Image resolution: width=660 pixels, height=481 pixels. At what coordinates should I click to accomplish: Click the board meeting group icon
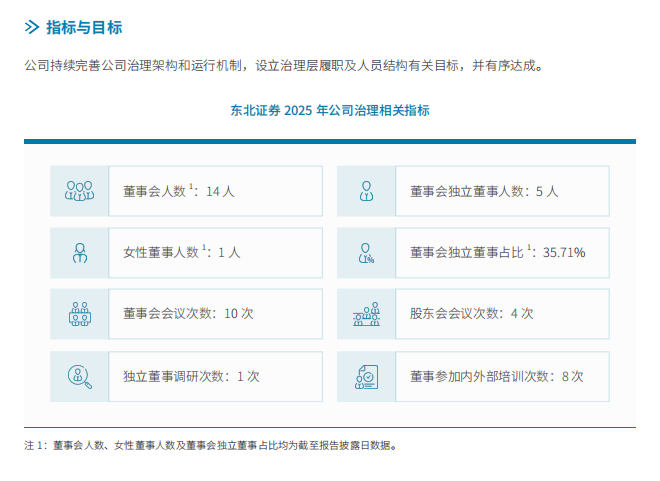point(80,314)
